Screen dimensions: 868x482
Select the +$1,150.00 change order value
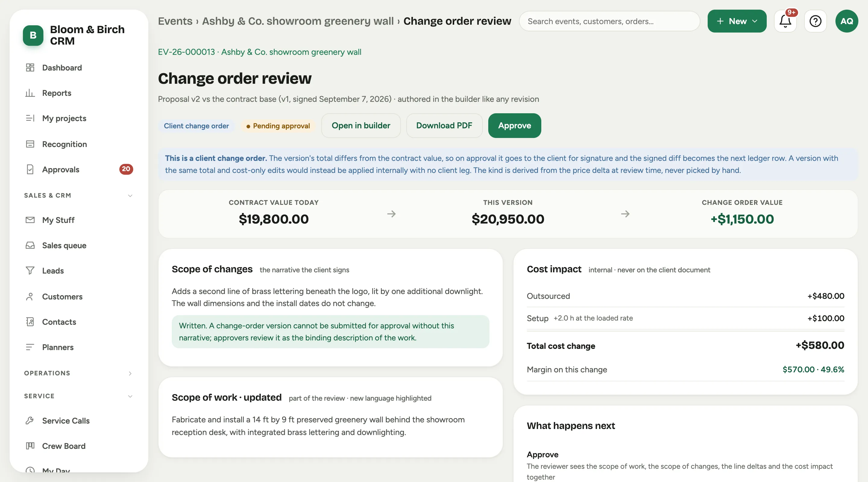742,219
